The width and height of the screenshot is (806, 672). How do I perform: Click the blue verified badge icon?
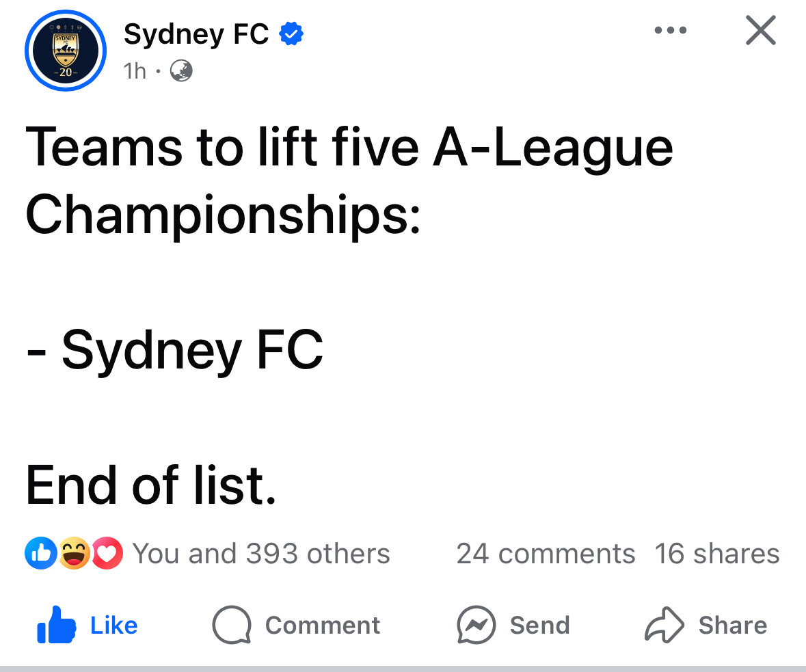point(291,34)
